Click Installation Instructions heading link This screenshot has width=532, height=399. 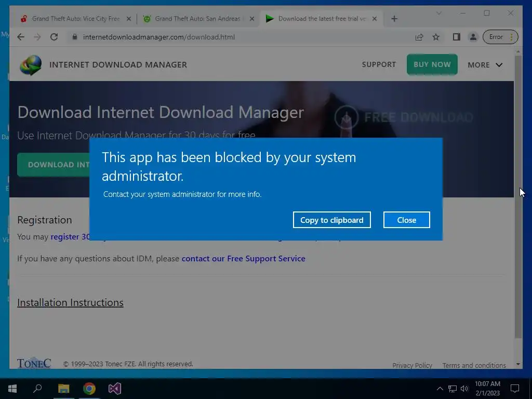[70, 302]
